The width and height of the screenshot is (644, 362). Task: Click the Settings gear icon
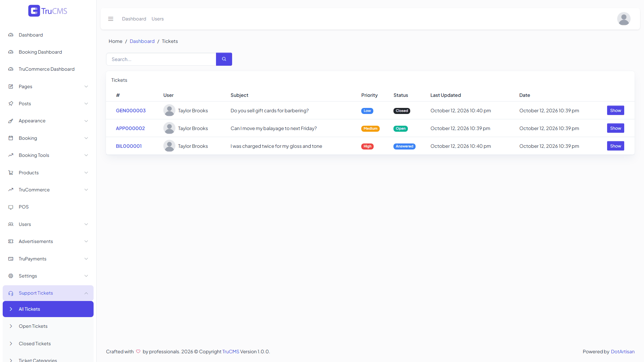pos(11,276)
